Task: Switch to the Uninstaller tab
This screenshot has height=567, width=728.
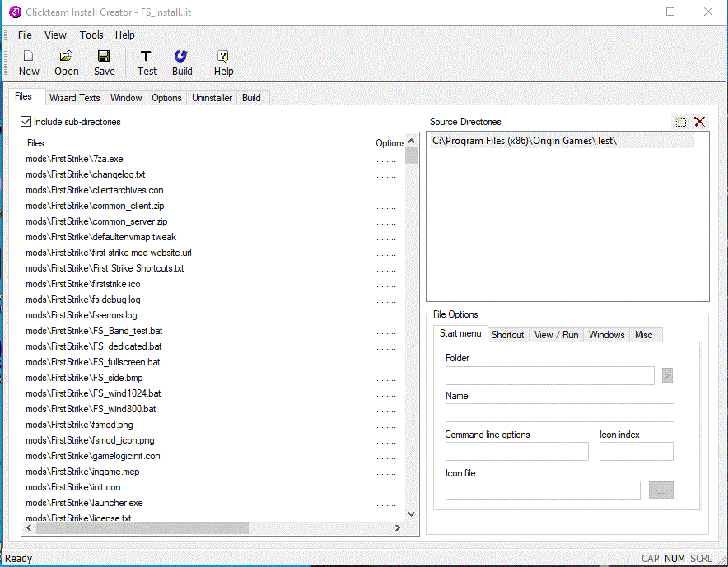Action: tap(212, 98)
